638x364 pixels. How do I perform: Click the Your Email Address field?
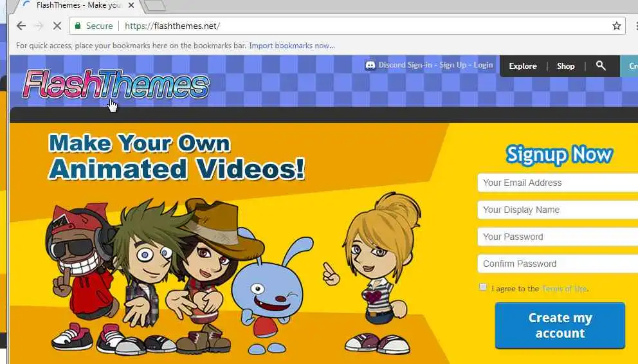tap(558, 183)
